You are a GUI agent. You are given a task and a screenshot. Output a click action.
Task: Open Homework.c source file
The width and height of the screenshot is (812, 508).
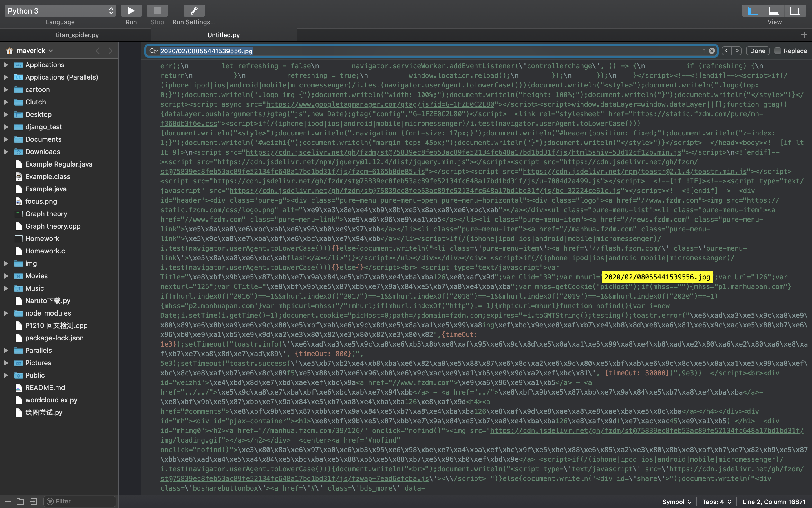(x=45, y=251)
